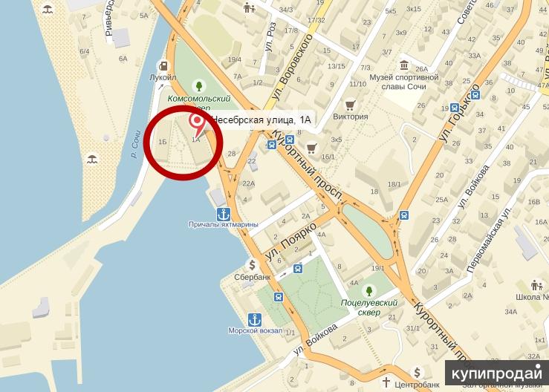Click the church cross icon near Центробанк
Image resolution: width=549 pixels, height=392 pixels.
pos(386,382)
